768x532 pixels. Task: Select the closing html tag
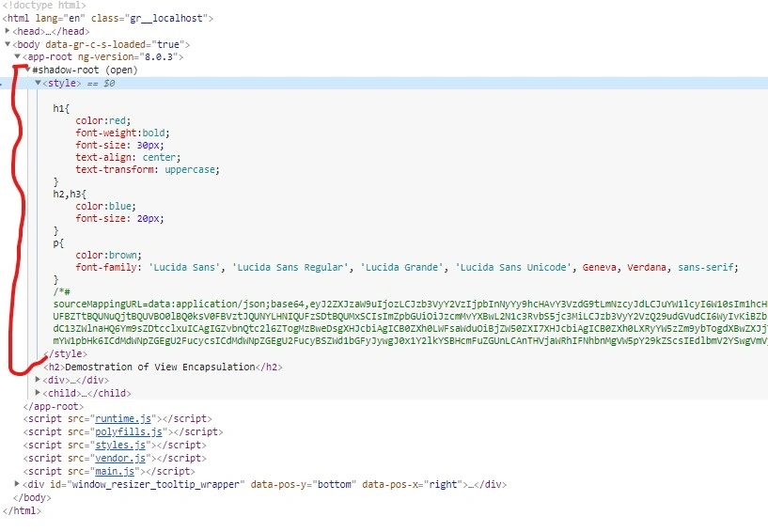point(22,511)
